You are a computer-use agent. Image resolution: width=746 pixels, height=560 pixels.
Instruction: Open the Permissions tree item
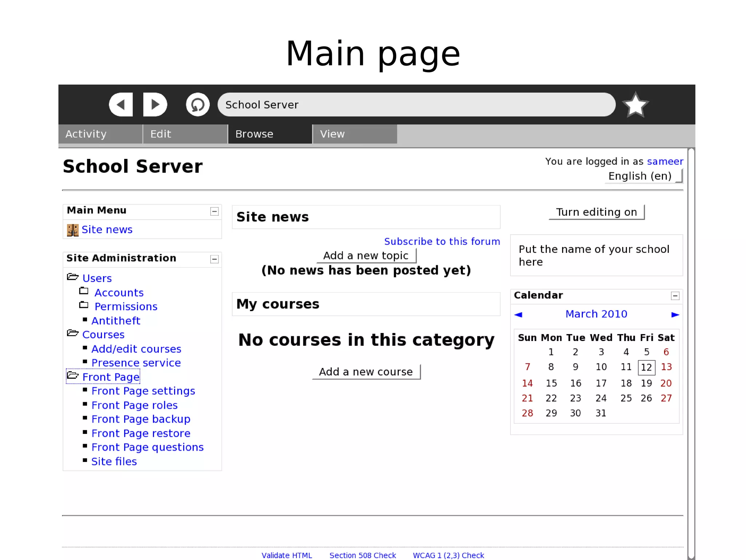(x=126, y=306)
